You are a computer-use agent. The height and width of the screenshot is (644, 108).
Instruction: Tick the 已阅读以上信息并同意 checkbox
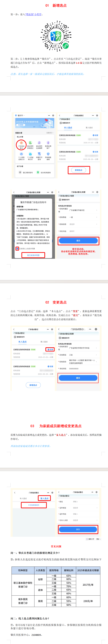17,249
